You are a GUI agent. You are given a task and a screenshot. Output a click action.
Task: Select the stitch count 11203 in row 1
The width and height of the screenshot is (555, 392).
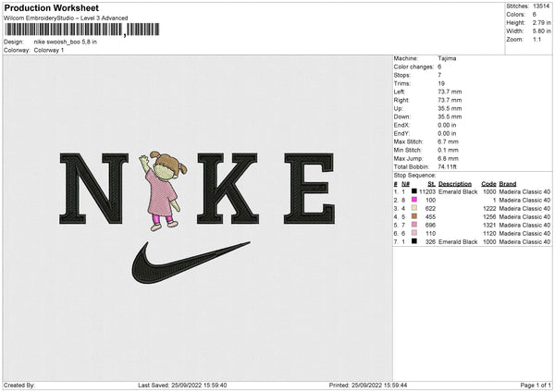tap(427, 191)
